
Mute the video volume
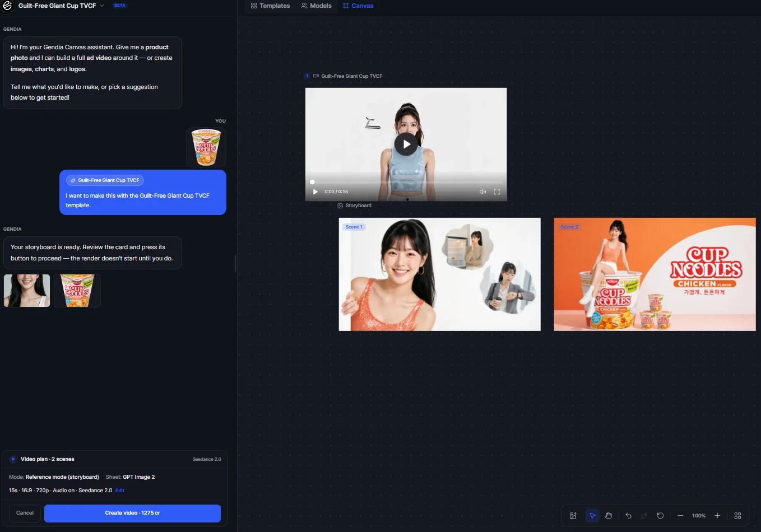point(482,192)
